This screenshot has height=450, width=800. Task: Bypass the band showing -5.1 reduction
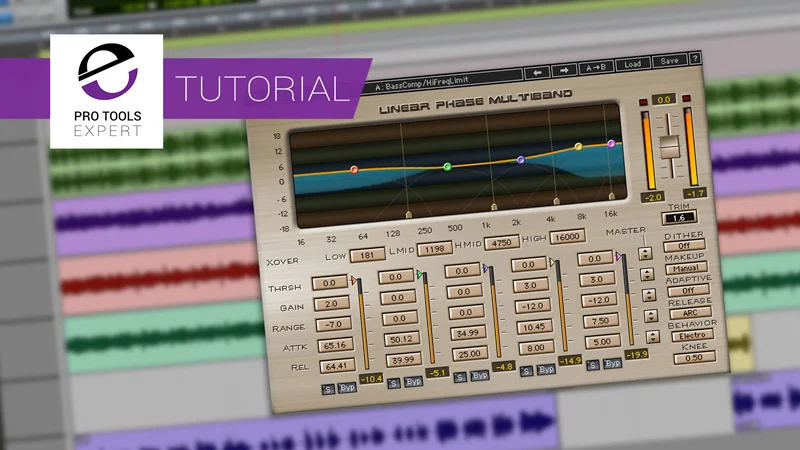tap(414, 381)
